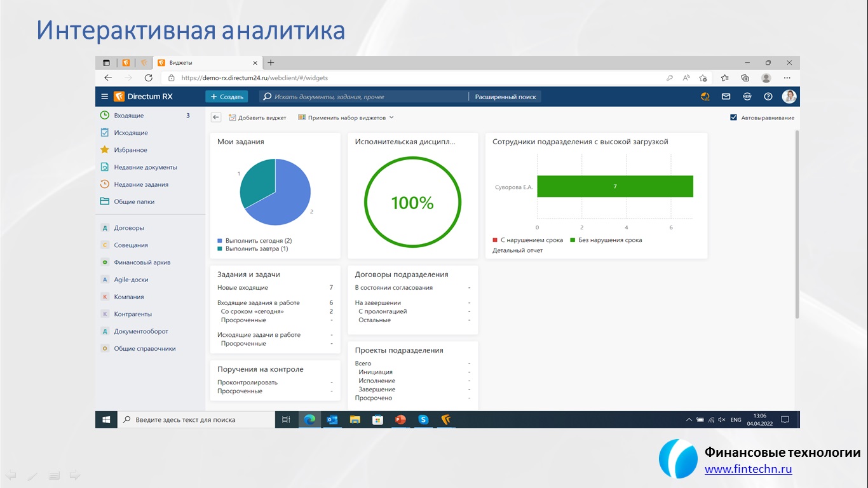Viewport: 868px width, 488px height.
Task: Open the browser collections icon
Action: (745, 78)
